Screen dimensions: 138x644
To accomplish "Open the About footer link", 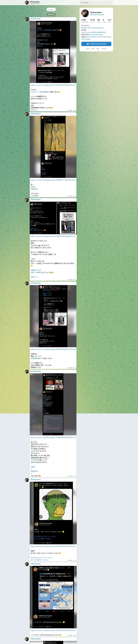I will tap(88, 49).
